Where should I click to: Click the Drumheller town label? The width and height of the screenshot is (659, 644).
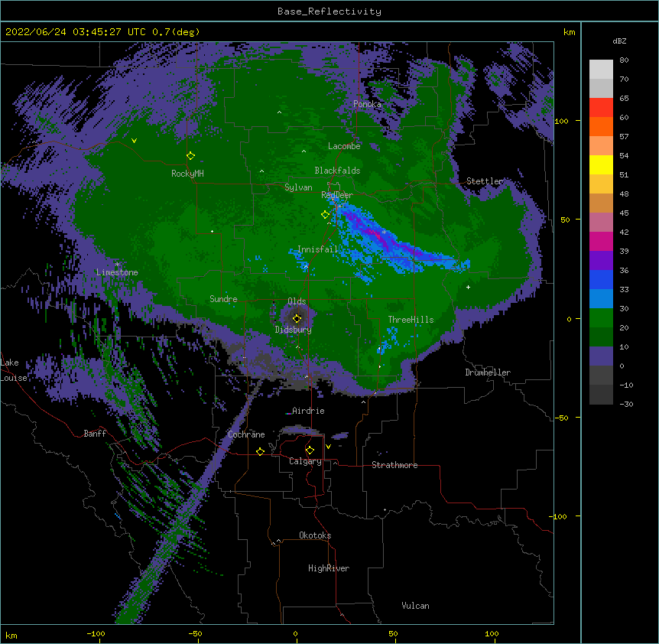[488, 372]
